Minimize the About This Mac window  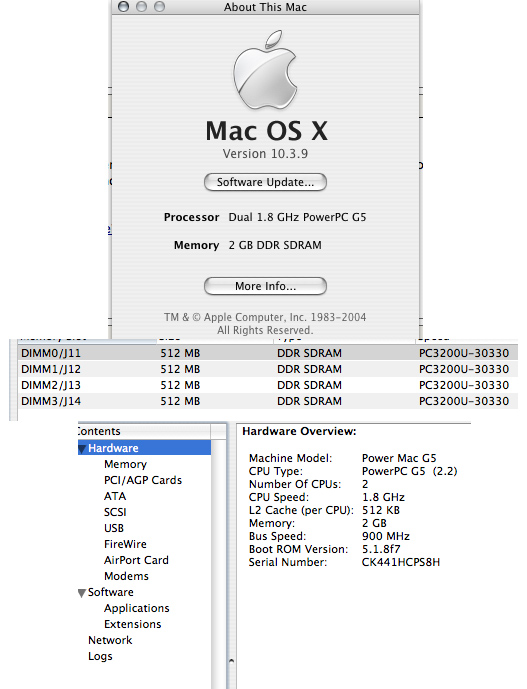click(x=142, y=6)
